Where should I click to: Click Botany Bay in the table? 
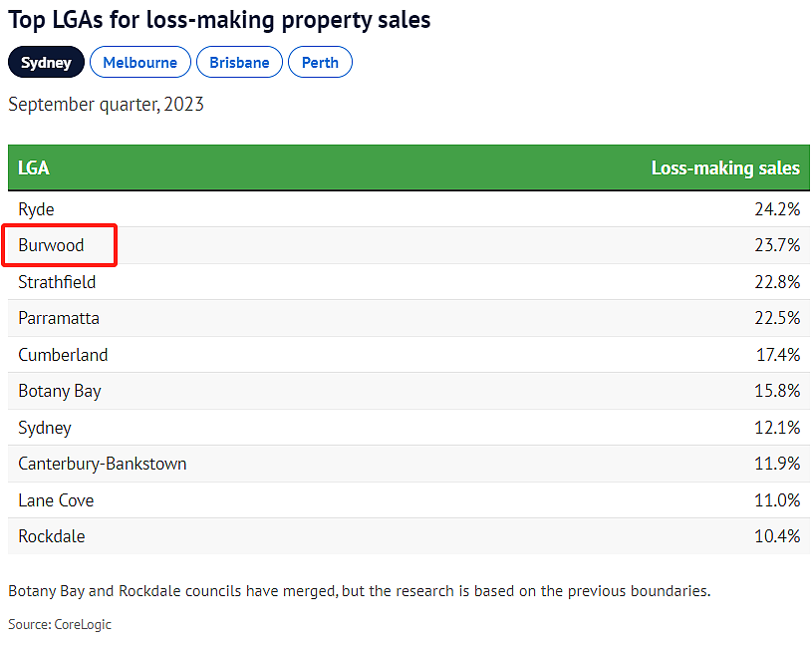[x=60, y=391]
